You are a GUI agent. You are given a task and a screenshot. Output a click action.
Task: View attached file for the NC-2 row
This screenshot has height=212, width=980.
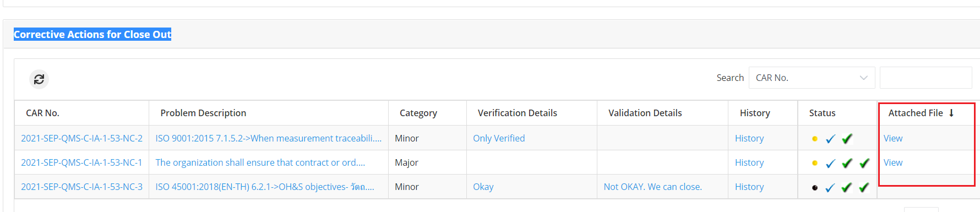click(893, 138)
